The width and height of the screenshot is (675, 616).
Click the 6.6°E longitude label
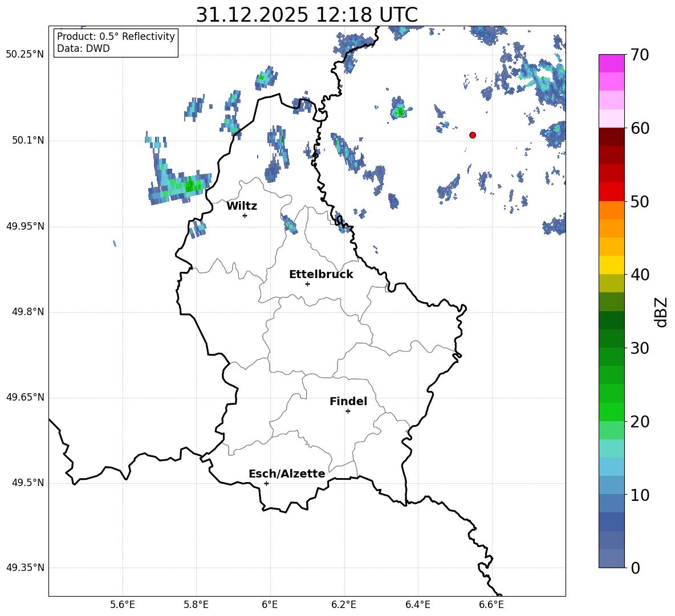tap(491, 605)
